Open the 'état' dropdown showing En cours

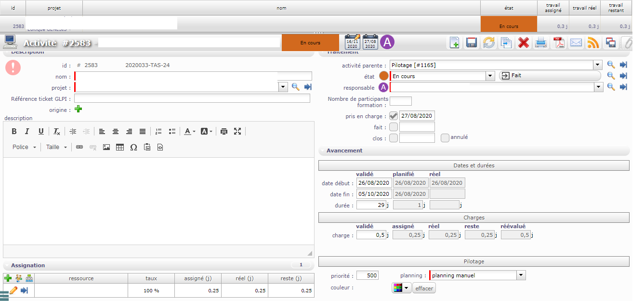[x=490, y=76]
